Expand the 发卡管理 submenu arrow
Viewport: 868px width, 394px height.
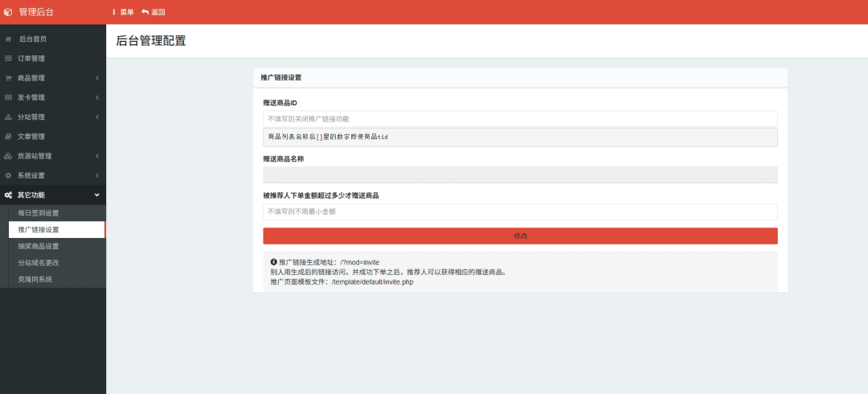click(96, 97)
